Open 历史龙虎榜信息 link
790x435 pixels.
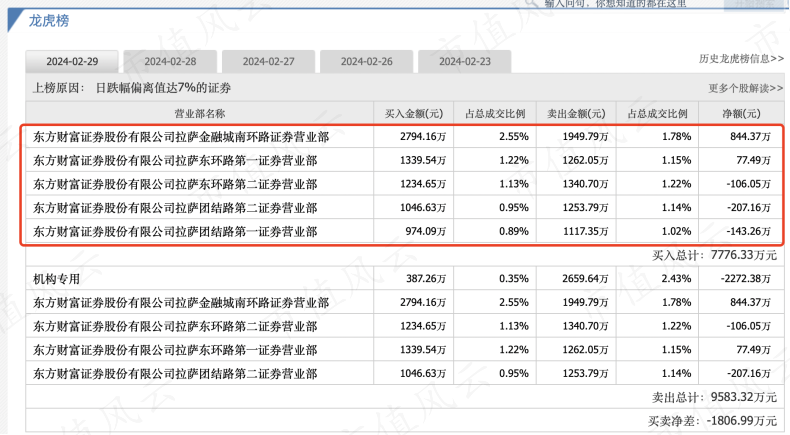pos(741,59)
